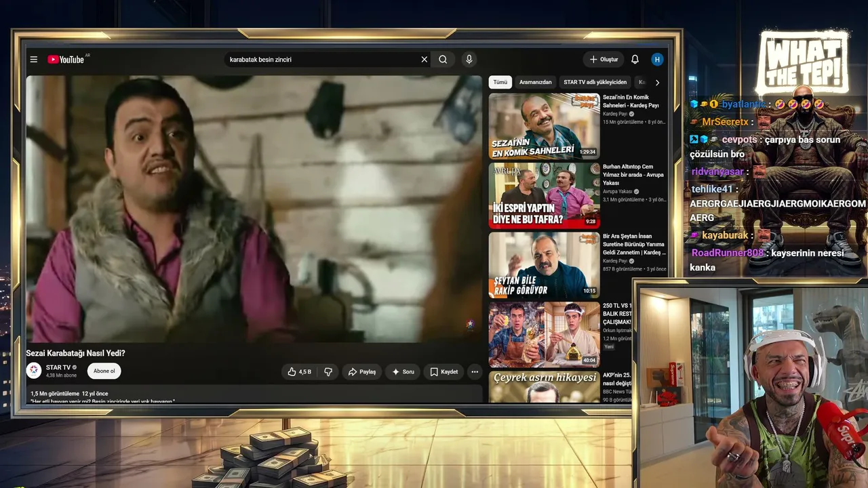Share the video with Paylaş
This screenshot has width=868, height=488.
tap(362, 371)
